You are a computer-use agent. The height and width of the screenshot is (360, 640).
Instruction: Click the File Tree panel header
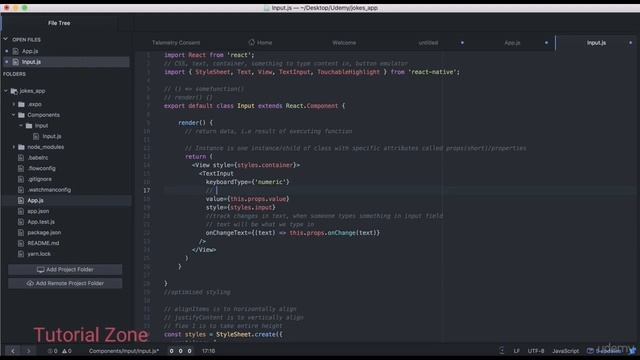tap(59, 23)
